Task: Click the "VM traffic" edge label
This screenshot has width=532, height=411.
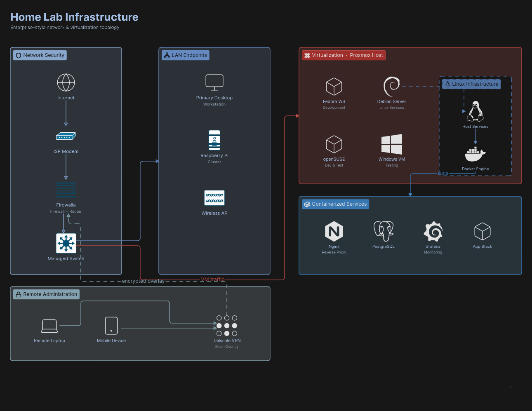Action: click(213, 279)
